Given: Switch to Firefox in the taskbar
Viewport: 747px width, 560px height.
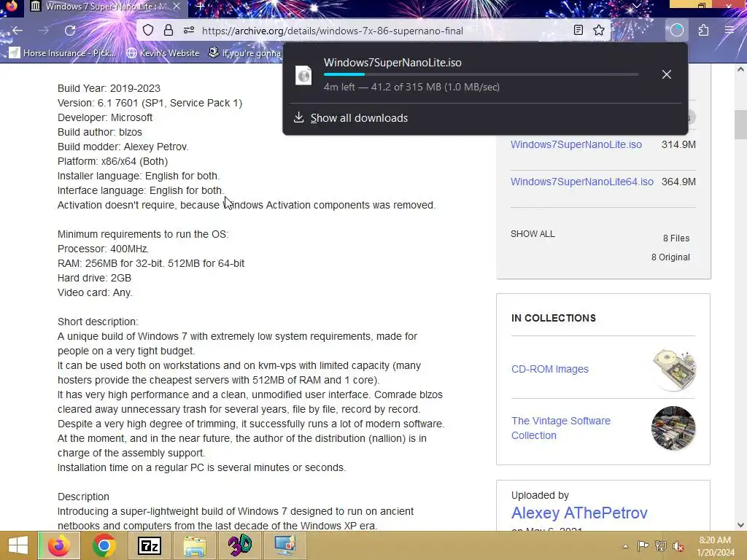Looking at the screenshot, I should point(59,545).
